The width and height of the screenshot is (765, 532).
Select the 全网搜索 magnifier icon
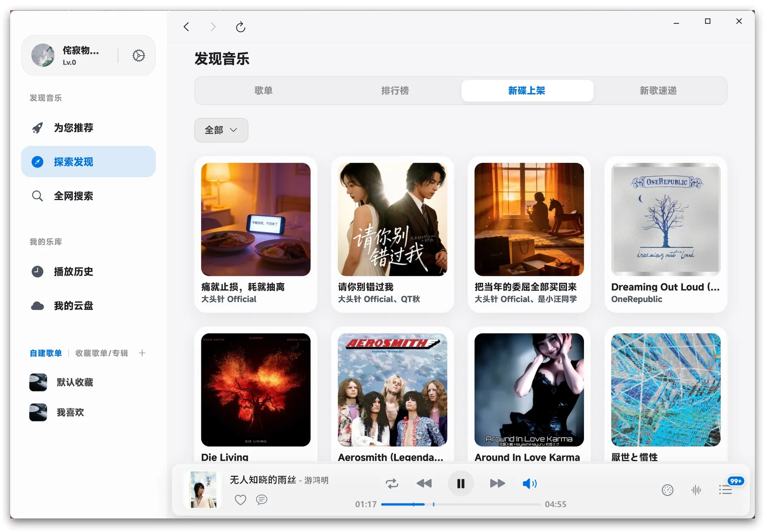pos(38,196)
